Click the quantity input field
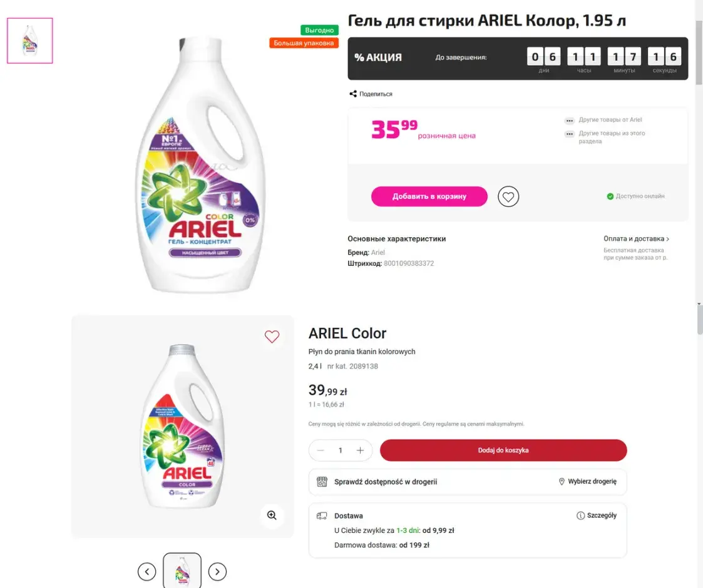Image resolution: width=703 pixels, height=588 pixels. (341, 450)
